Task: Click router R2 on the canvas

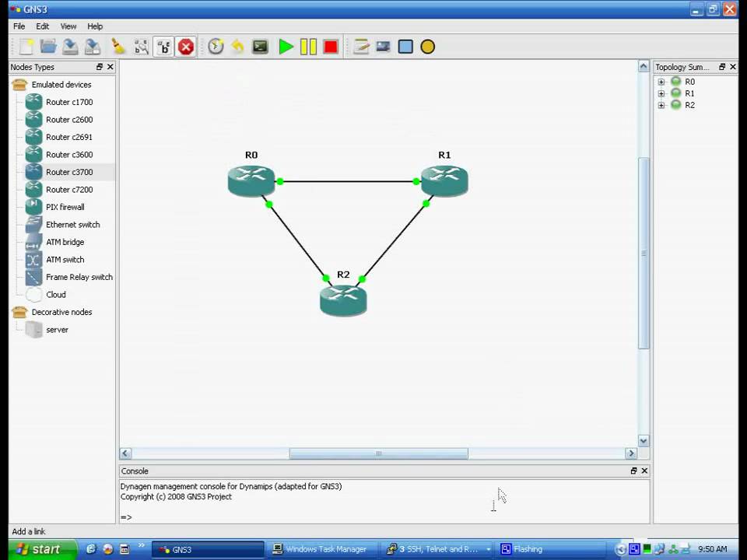Action: [343, 300]
